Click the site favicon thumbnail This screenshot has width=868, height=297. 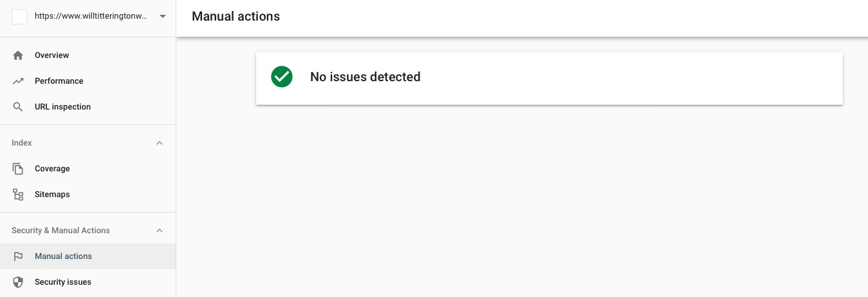[x=19, y=17]
